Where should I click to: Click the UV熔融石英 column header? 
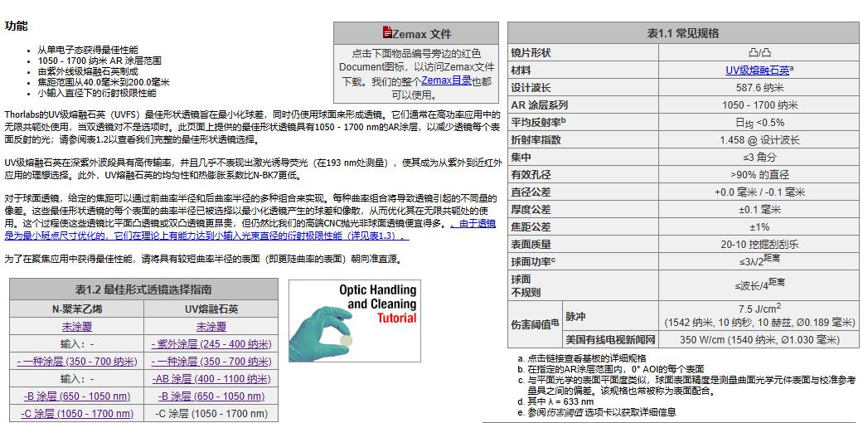[x=211, y=309]
